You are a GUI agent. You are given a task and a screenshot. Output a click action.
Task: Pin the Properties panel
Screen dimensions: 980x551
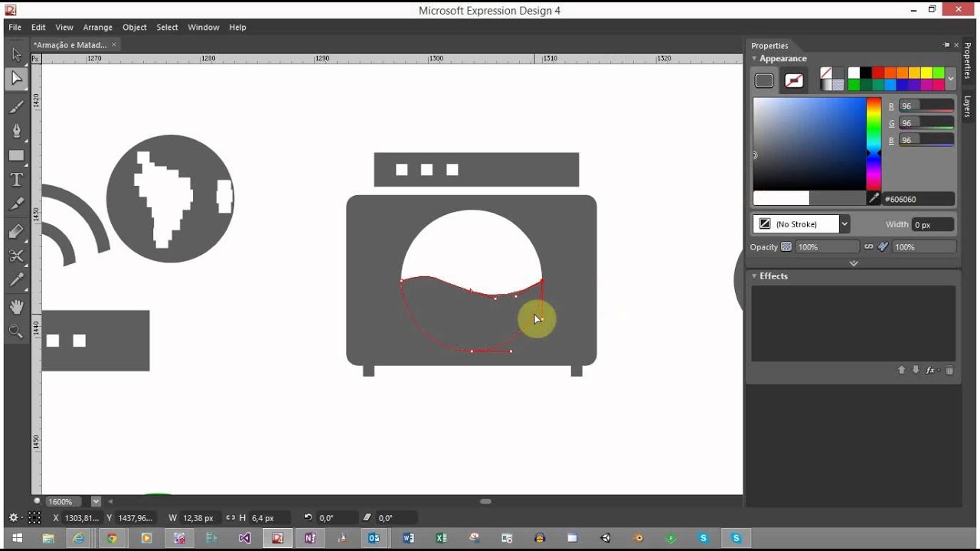(946, 45)
